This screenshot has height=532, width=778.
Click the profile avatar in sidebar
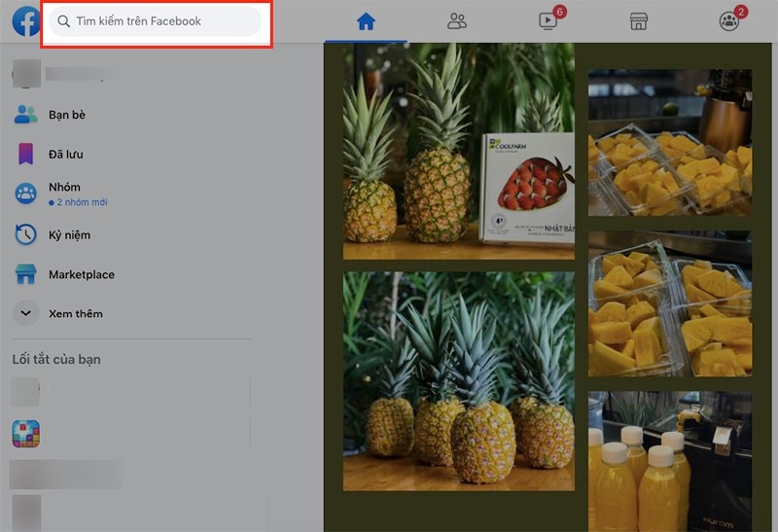click(25, 74)
